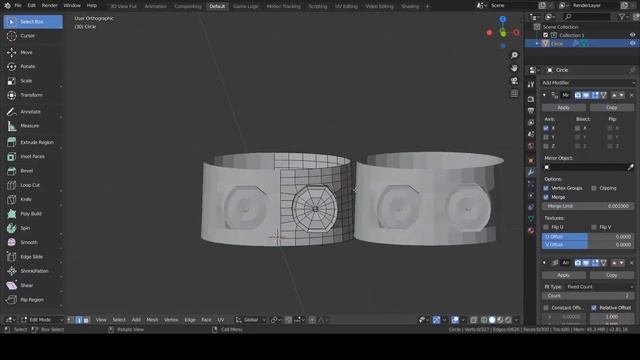Select the Smooth tool
This screenshot has width=640, height=360.
[33, 242]
